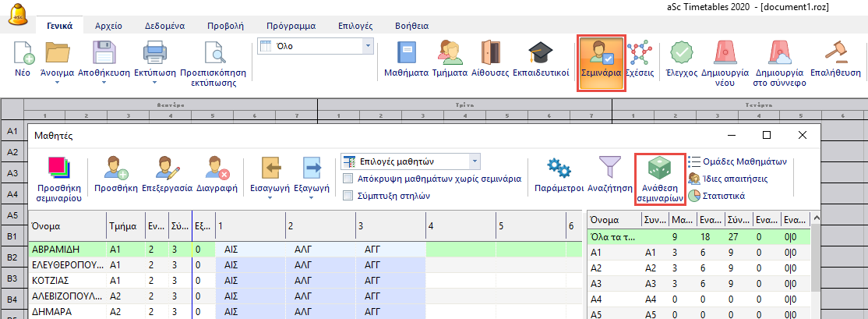Enable Απόκρυψη μαθητών χωρίς σεμινάρια checkbox
The height and width of the screenshot is (319, 868).
click(348, 179)
